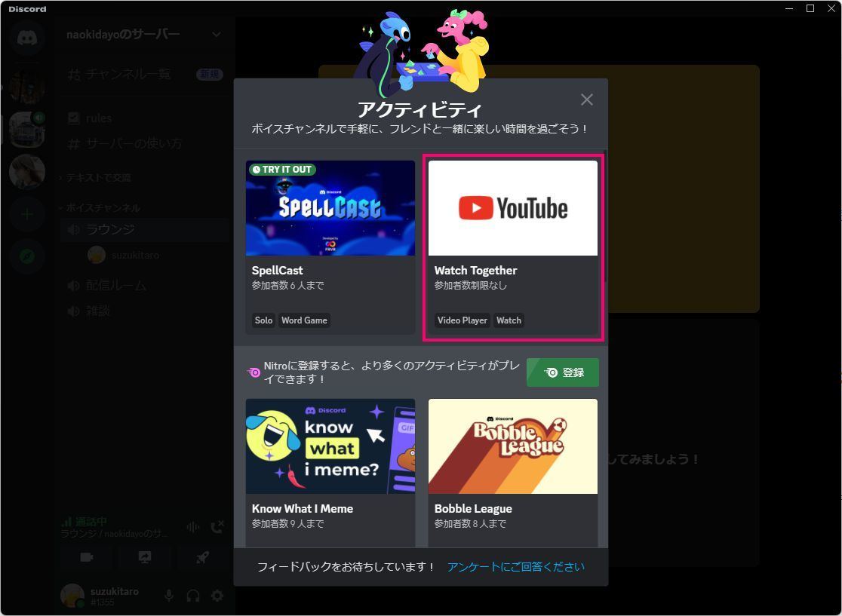Click the hash icon beside サーバーの使い方
This screenshot has height=616, width=842.
tap(74, 144)
